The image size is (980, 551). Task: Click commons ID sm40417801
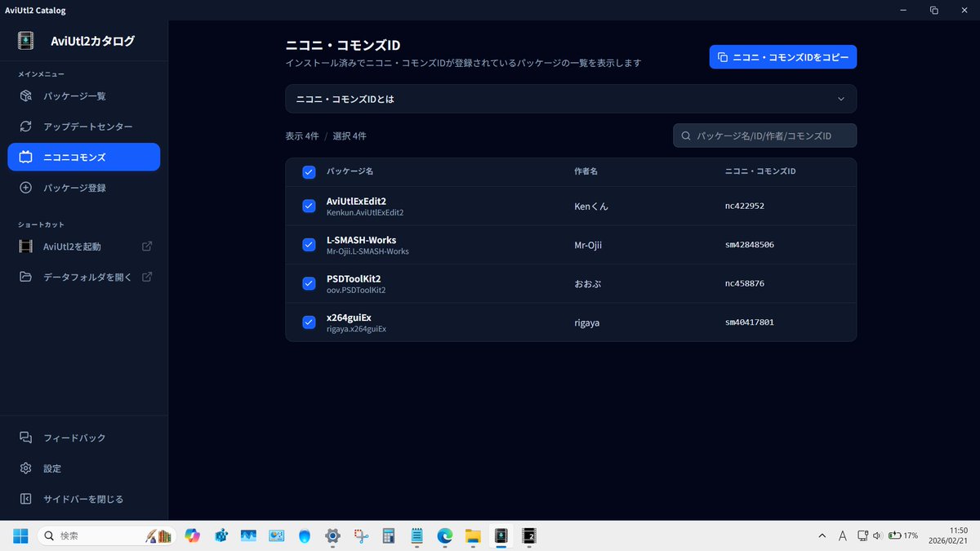point(750,322)
